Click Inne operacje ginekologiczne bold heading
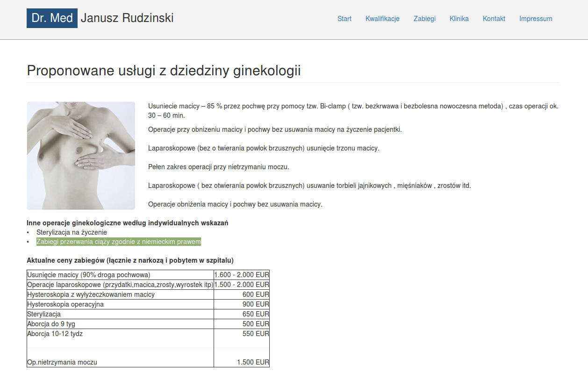The height and width of the screenshot is (387, 588). pyautogui.click(x=128, y=223)
